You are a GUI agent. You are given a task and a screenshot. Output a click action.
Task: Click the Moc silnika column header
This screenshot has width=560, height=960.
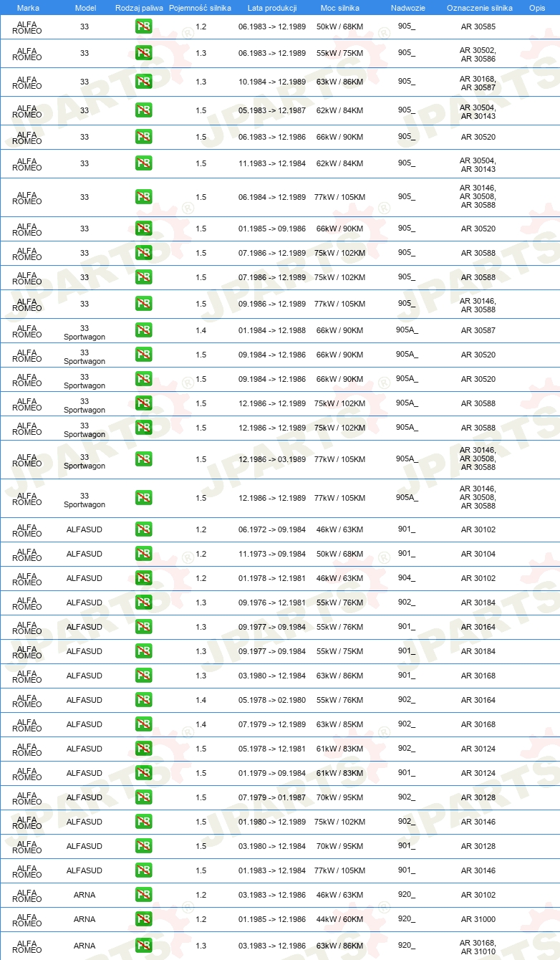click(x=340, y=8)
